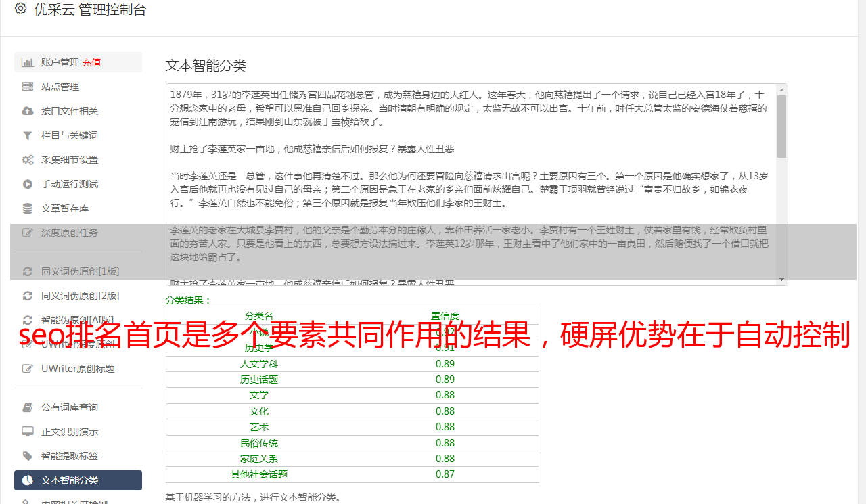
Task: Click the book icon for 公有词库查询
Action: pyautogui.click(x=28, y=407)
